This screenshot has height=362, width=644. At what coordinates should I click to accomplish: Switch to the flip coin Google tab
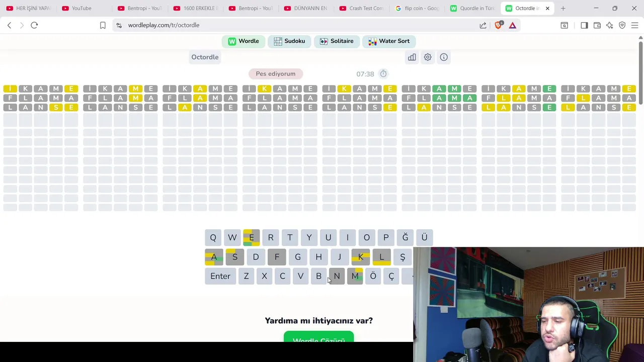click(x=417, y=8)
